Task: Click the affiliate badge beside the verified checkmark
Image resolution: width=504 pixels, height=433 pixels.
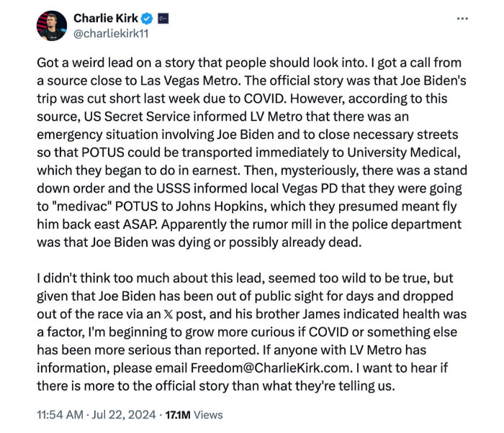Action: point(163,19)
